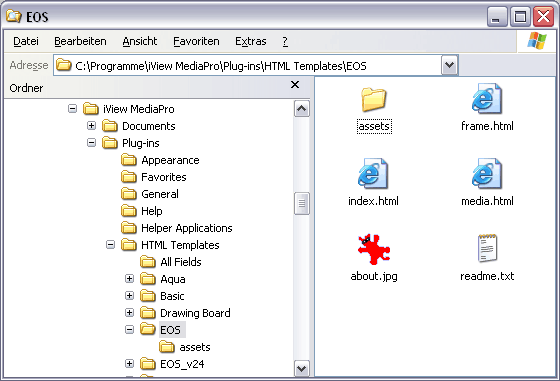This screenshot has width=560, height=381.
Task: Click the Plug-ins folder icon in tree
Action: pos(110,143)
